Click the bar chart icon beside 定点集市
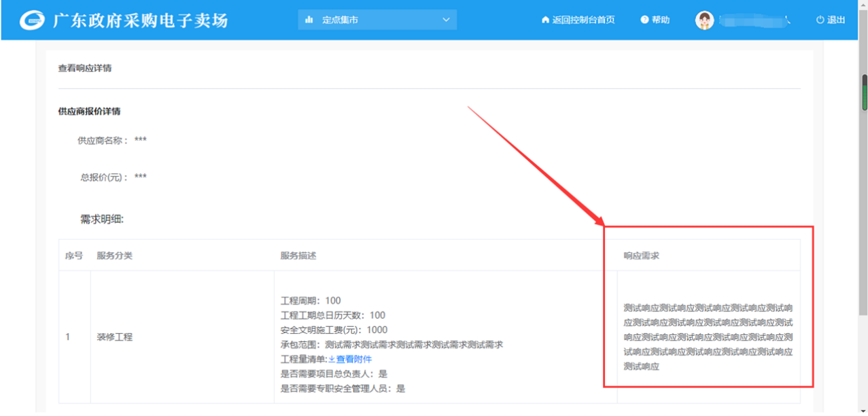 309,20
